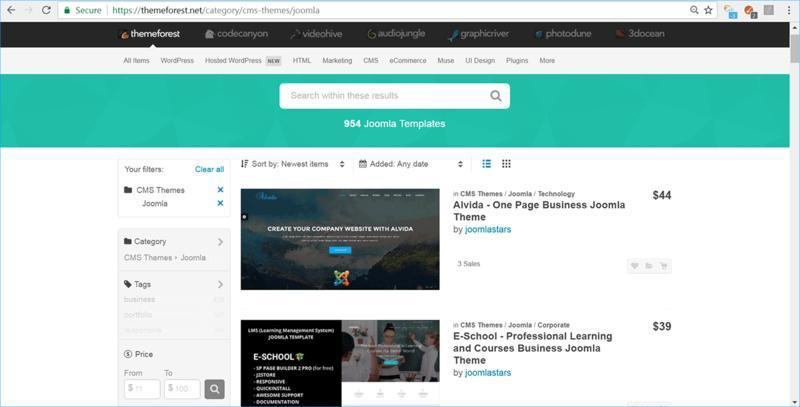Image resolution: width=800 pixels, height=407 pixels.
Task: Open Added Any date dropdown
Action: click(x=411, y=164)
